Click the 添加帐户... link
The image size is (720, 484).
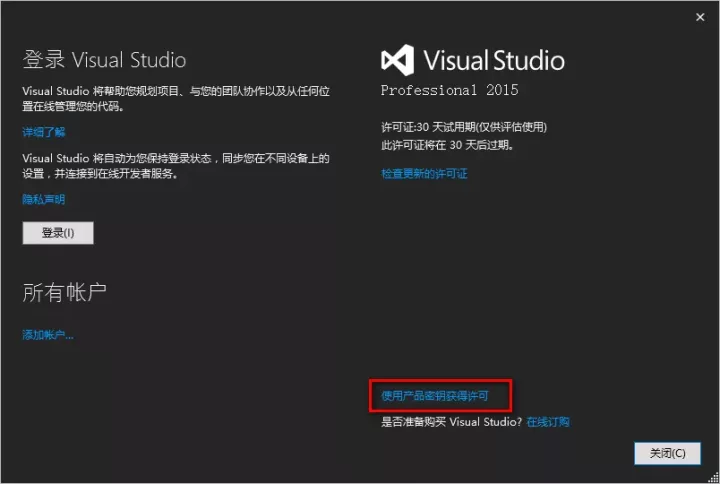pos(48,335)
